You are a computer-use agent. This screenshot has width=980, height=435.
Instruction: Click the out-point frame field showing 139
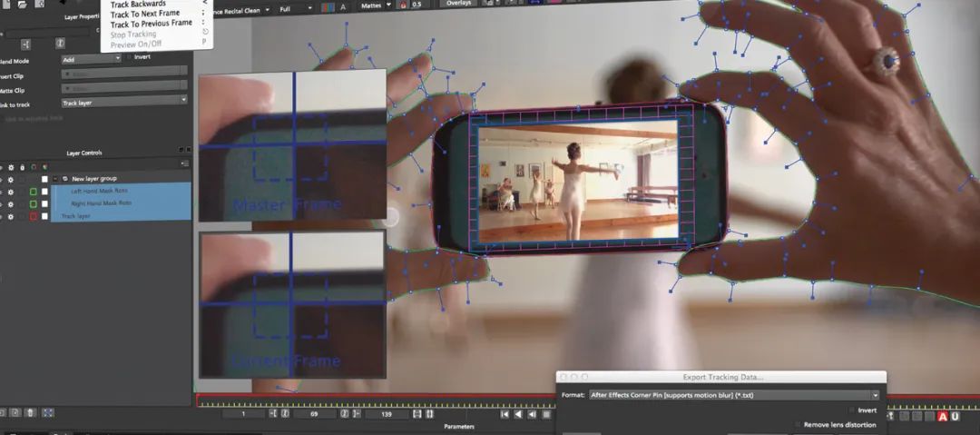click(x=387, y=414)
